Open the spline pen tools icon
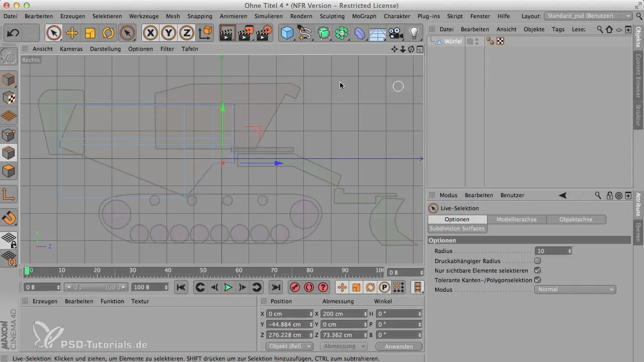644x362 pixels. (x=305, y=33)
